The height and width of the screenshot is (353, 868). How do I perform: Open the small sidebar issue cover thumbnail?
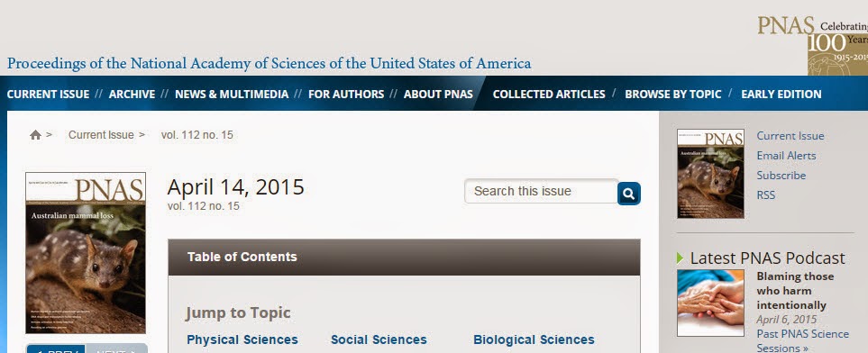(x=711, y=174)
